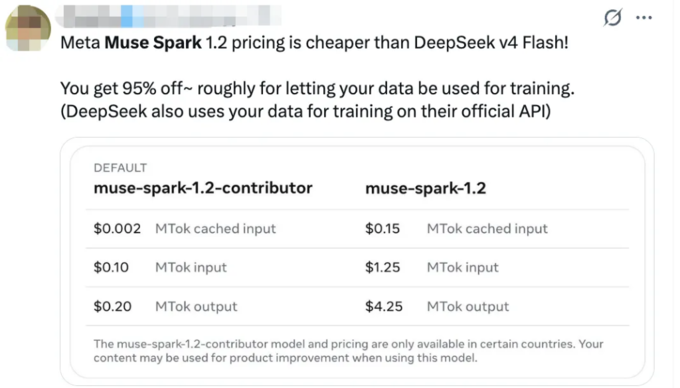Select the $1.25 MTok input price

[x=382, y=267]
